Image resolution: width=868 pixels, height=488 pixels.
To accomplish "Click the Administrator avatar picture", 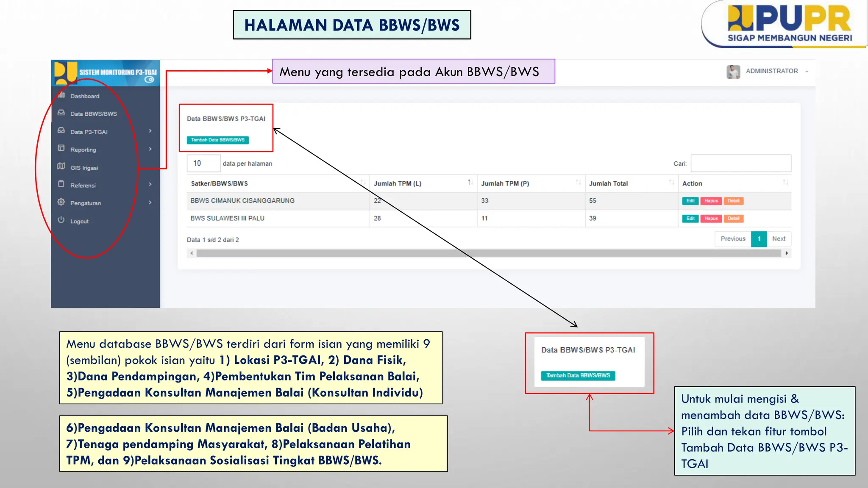I will (x=733, y=72).
